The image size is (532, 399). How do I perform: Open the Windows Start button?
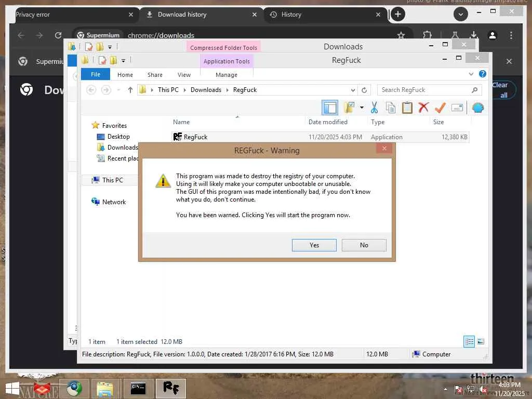point(12,389)
